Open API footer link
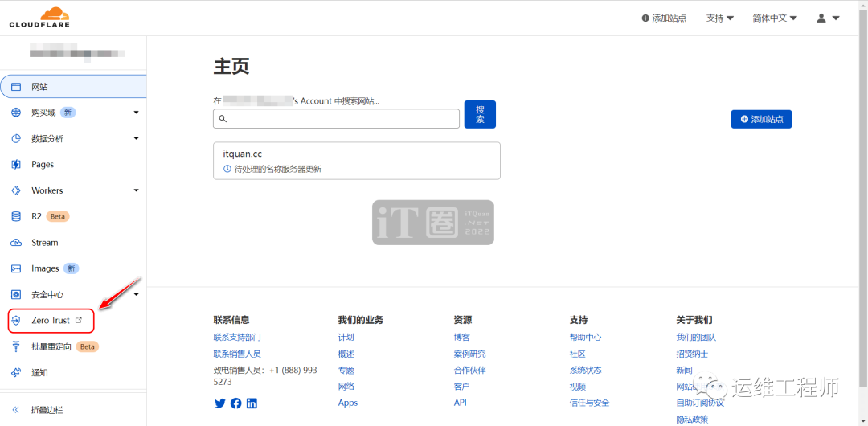Image resolution: width=868 pixels, height=426 pixels. click(460, 403)
